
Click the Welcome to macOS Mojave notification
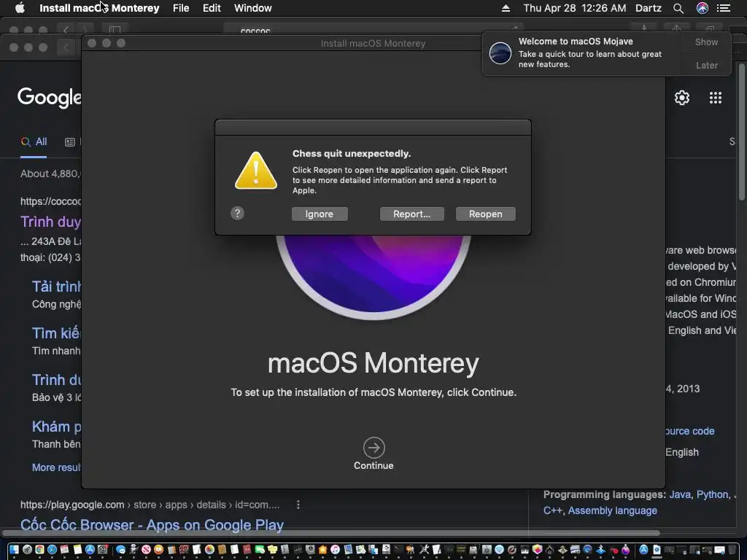pos(581,53)
